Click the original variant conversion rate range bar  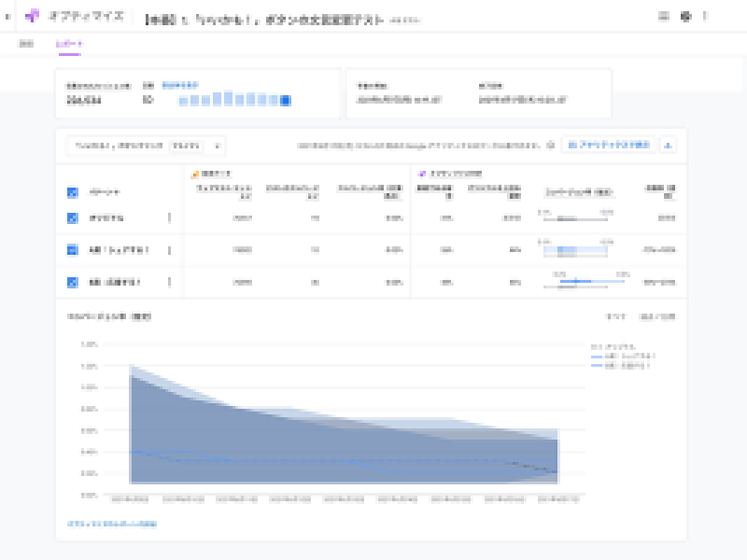575,219
